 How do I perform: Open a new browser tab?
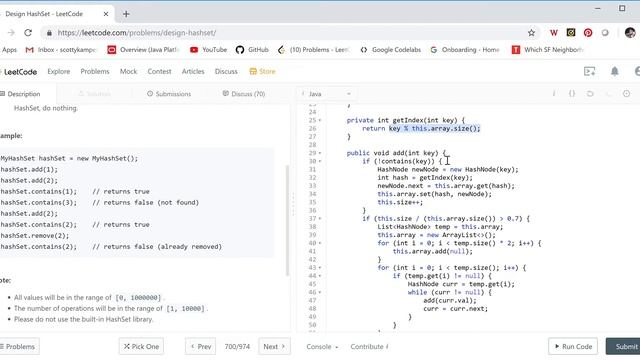coord(126,14)
